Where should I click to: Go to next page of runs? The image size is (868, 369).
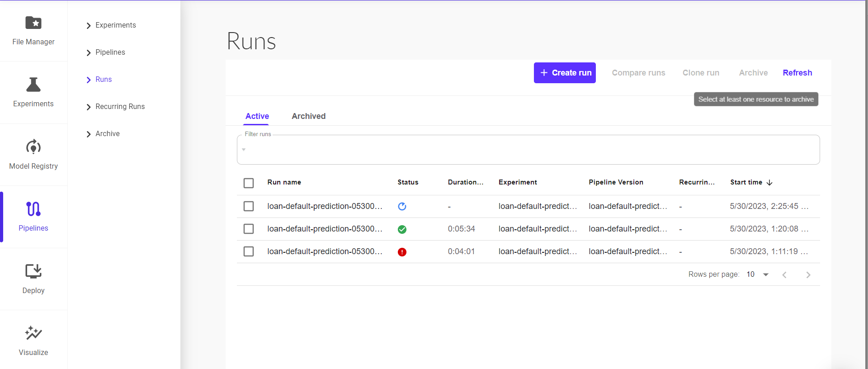pyautogui.click(x=808, y=274)
